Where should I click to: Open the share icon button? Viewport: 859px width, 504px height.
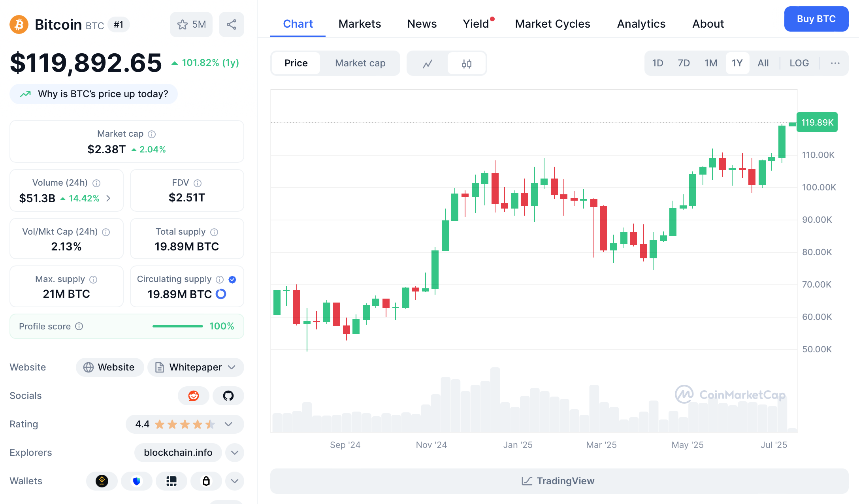(232, 24)
